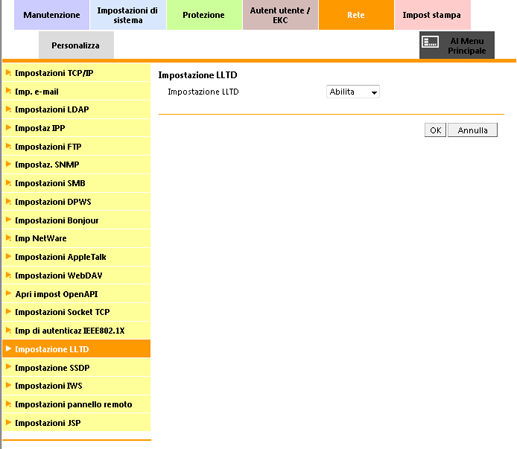Open Imp di autenticaz IEEE802.1X
Image resolution: width=517 pixels, height=449 pixels.
[76, 331]
